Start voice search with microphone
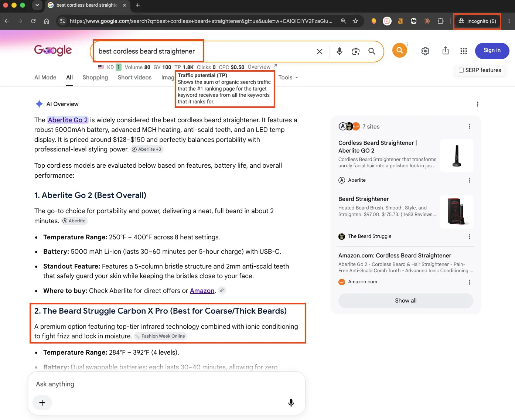 click(340, 51)
